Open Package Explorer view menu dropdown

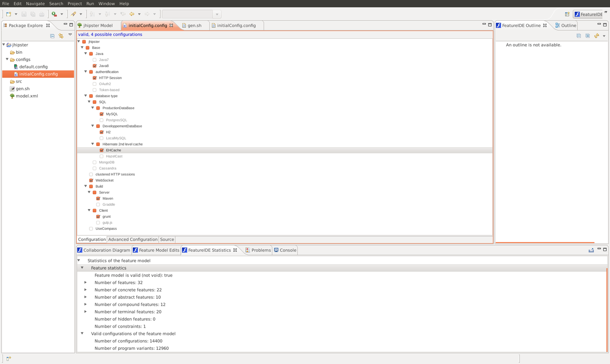[x=70, y=35]
